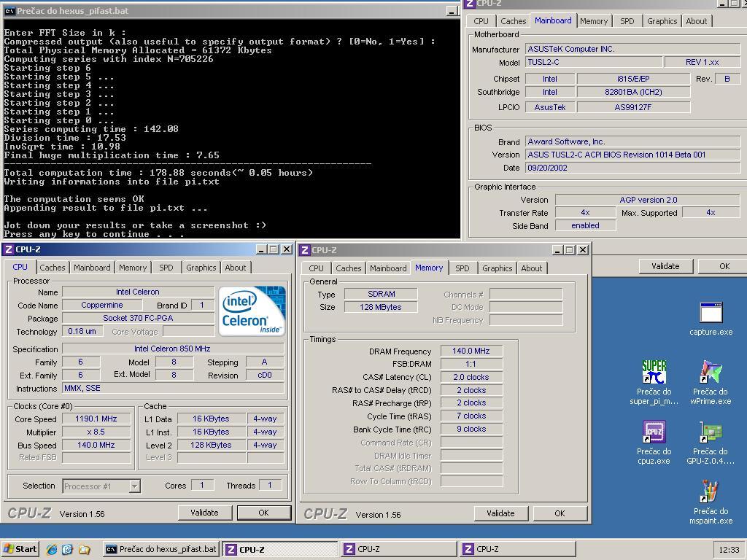Open SPD tab in Mainboard window
747x560 pixels.
(x=627, y=21)
